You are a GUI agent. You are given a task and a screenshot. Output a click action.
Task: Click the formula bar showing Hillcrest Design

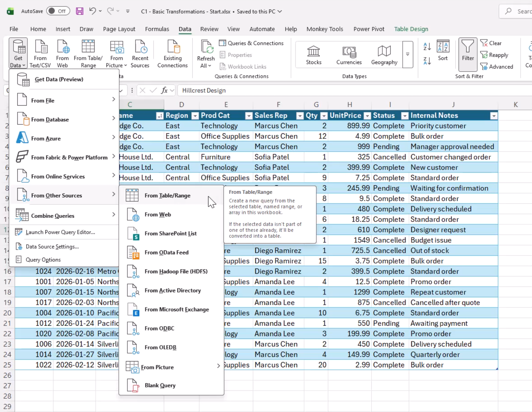(x=353, y=90)
